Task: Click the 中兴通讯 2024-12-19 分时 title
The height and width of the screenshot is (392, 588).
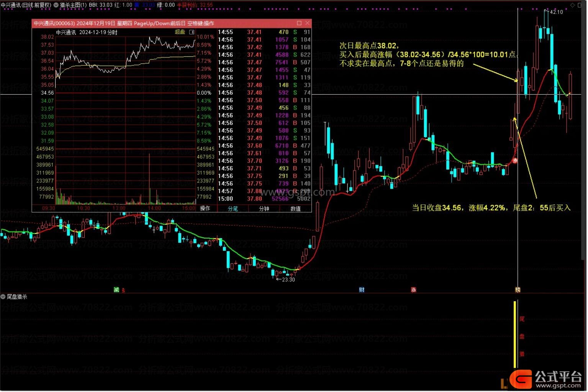Action: 87,33
